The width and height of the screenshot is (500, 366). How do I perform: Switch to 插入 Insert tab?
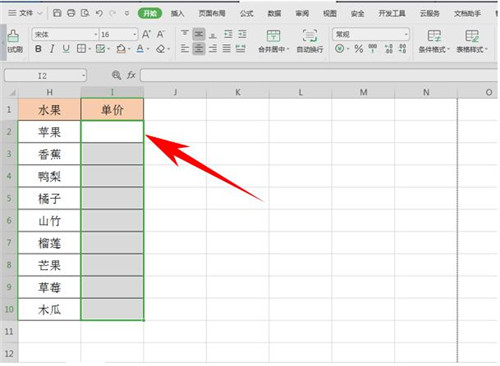[x=177, y=13]
